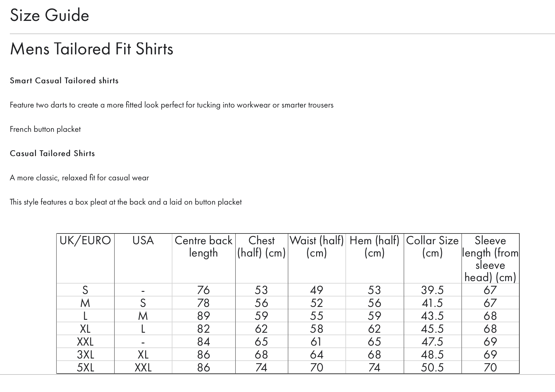Screen dimensions: 555x392
Task: Click the Sleeve length column header
Action: [490, 259]
